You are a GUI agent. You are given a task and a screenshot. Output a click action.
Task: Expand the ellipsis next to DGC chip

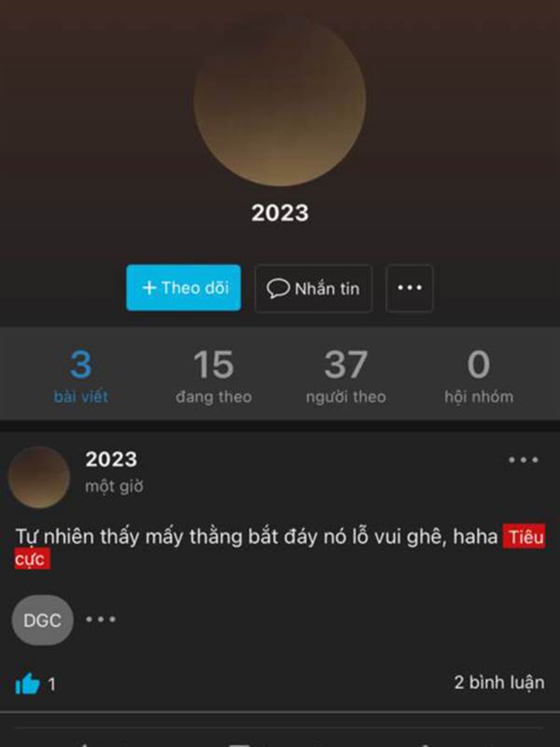tap(101, 619)
